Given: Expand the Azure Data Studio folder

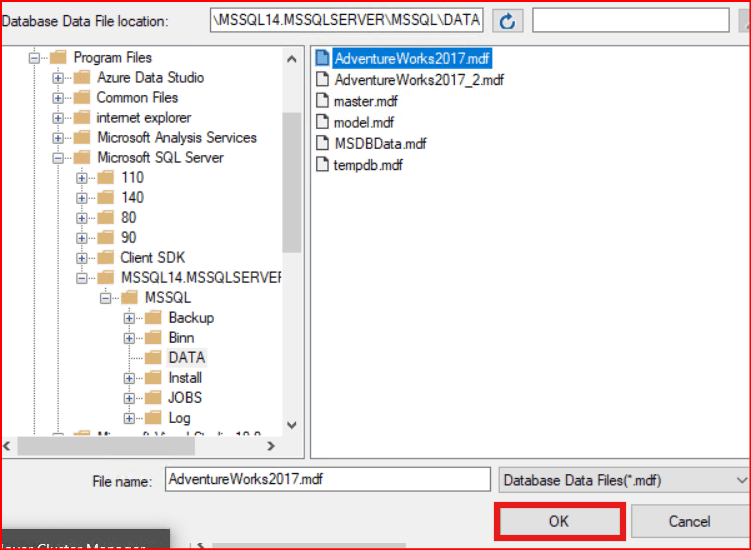Looking at the screenshot, I should coord(58,78).
